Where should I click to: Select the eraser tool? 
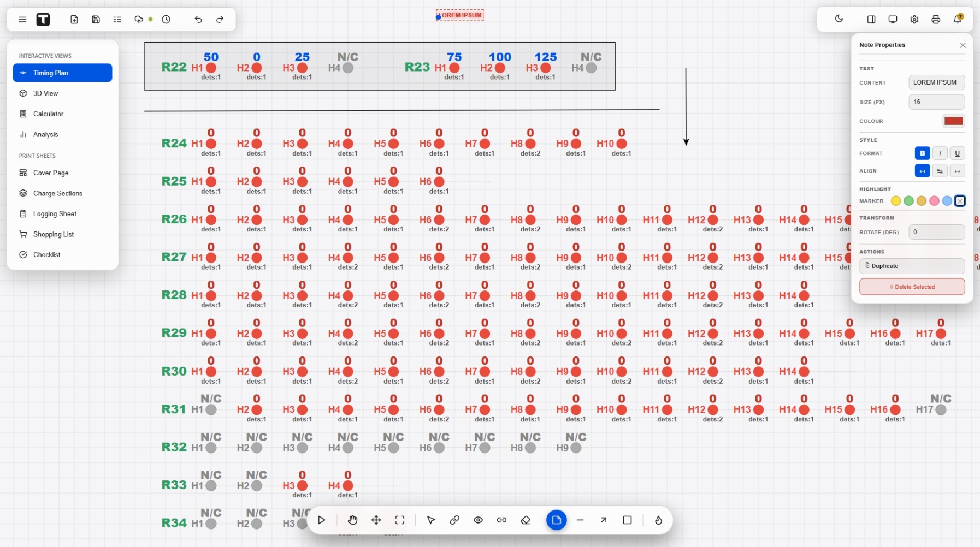point(526,520)
